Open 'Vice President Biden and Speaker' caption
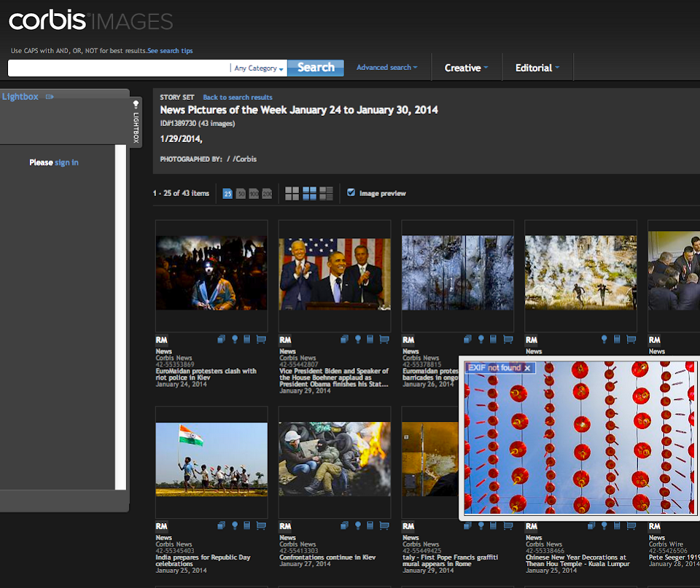This screenshot has width=700, height=588. [x=334, y=377]
